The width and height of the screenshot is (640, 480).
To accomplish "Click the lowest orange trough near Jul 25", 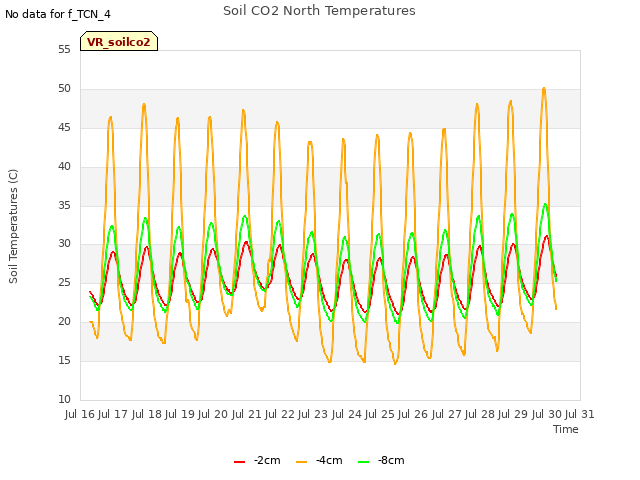I will [395, 363].
